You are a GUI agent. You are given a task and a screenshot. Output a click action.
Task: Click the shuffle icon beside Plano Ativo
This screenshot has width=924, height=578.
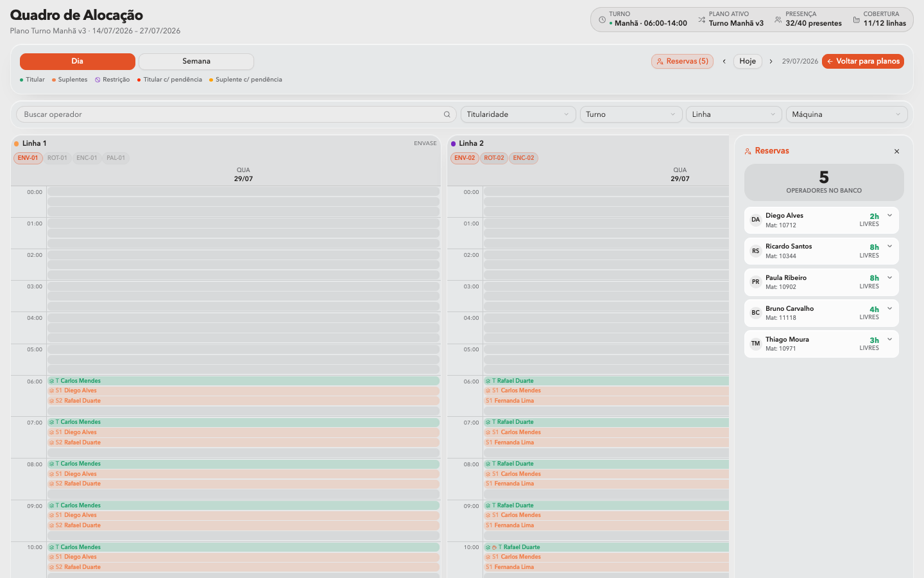pos(701,20)
